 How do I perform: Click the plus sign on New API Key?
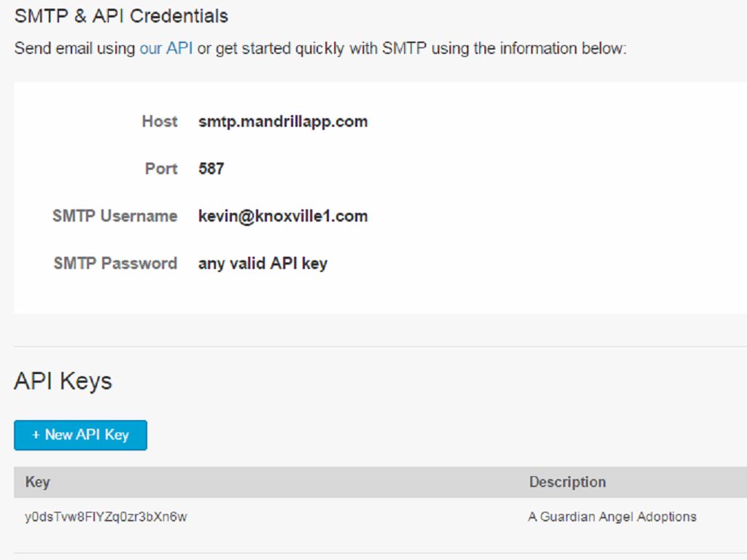pos(36,435)
